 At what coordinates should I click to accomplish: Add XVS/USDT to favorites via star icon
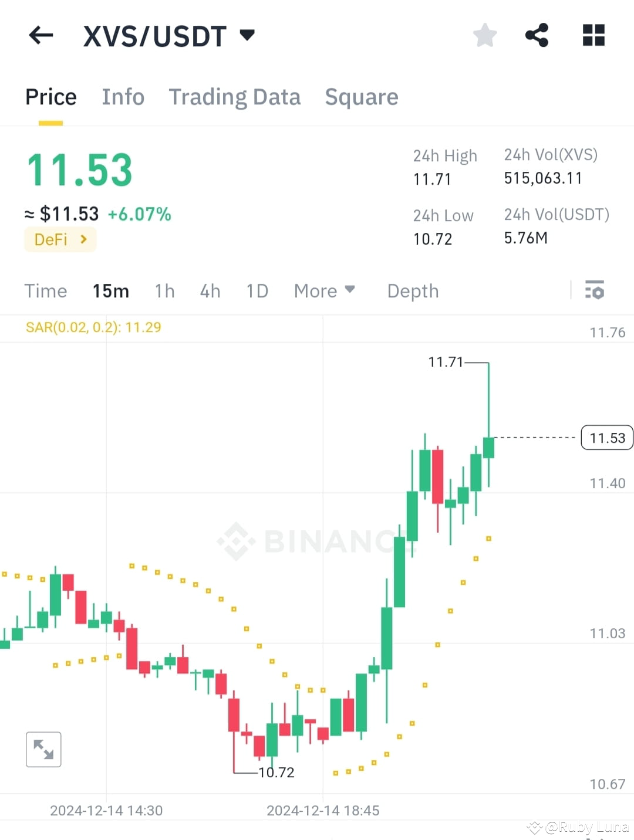(x=485, y=35)
